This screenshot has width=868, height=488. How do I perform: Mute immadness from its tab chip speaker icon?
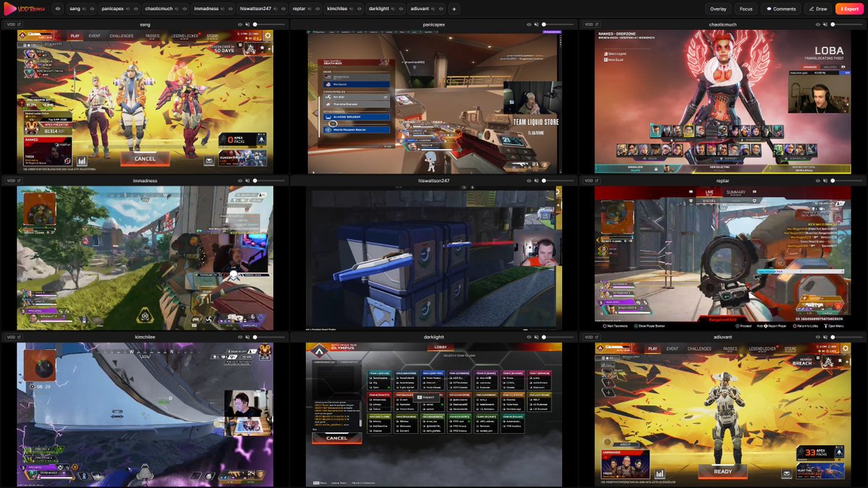point(222,9)
